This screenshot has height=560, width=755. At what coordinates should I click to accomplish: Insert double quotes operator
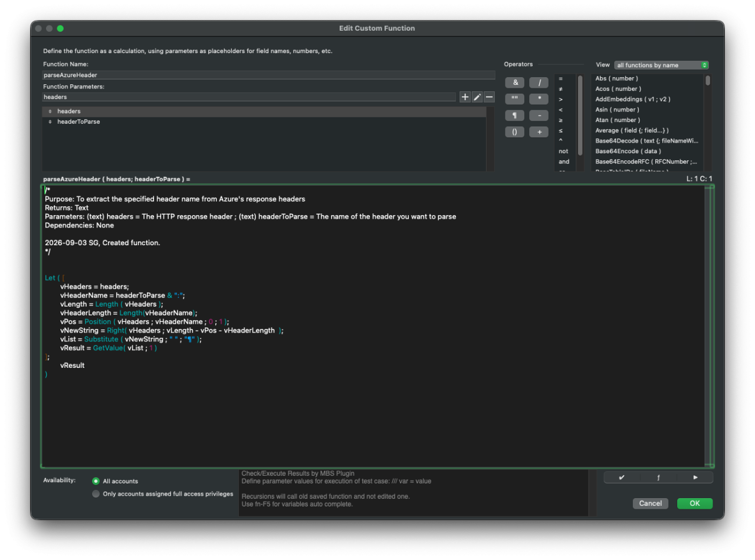[514, 99]
